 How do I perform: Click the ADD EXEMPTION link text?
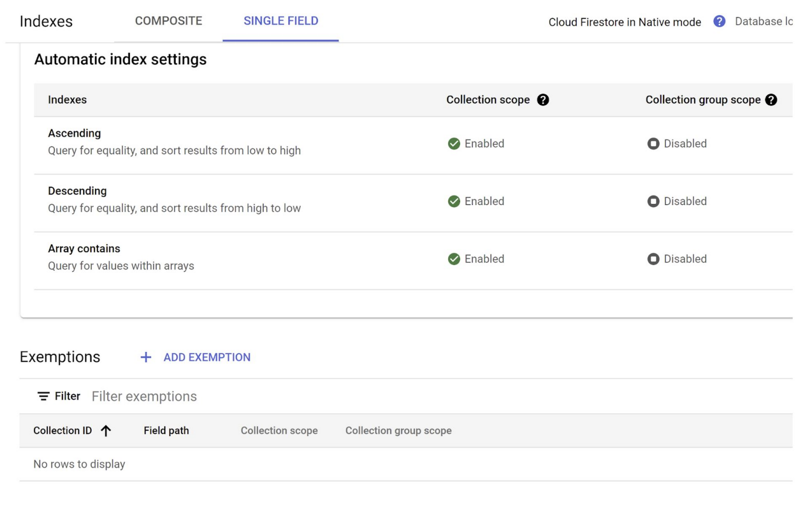pos(207,357)
